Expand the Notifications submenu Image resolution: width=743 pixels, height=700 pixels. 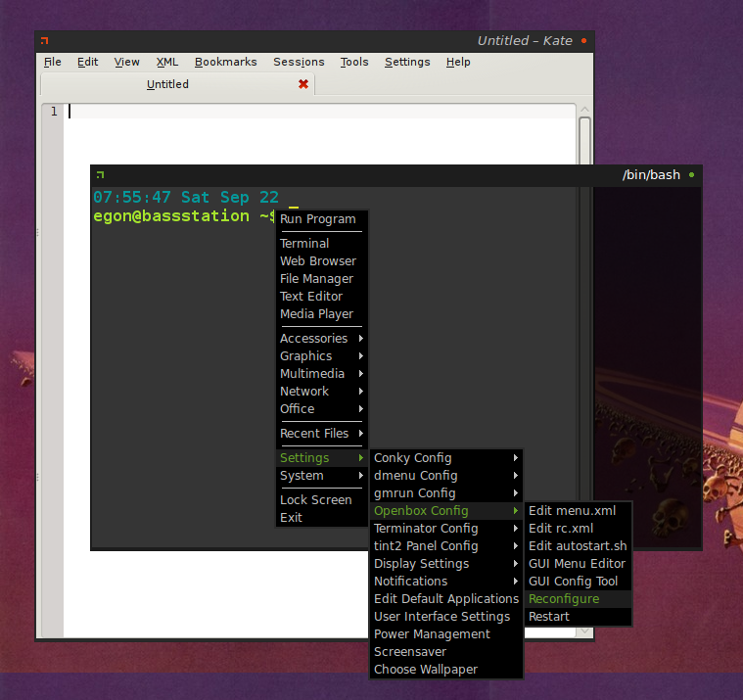(445, 581)
